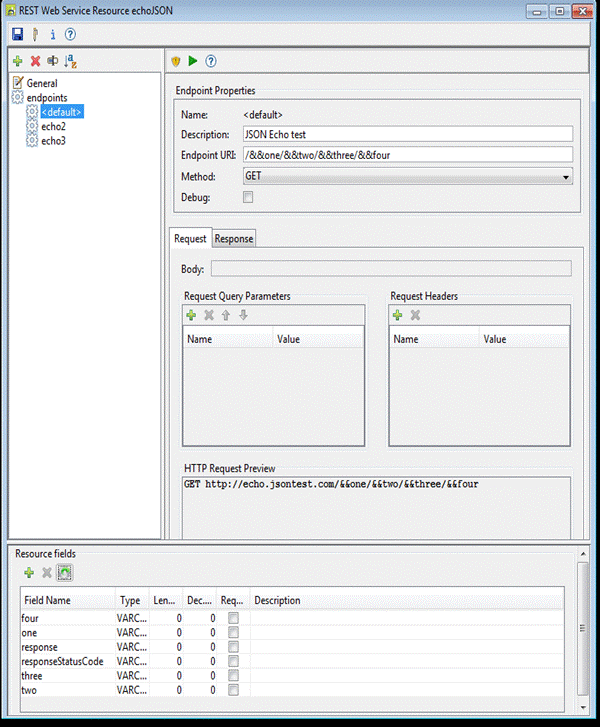Run the endpoint with green play icon
This screenshot has width=600, height=727.
[x=193, y=61]
